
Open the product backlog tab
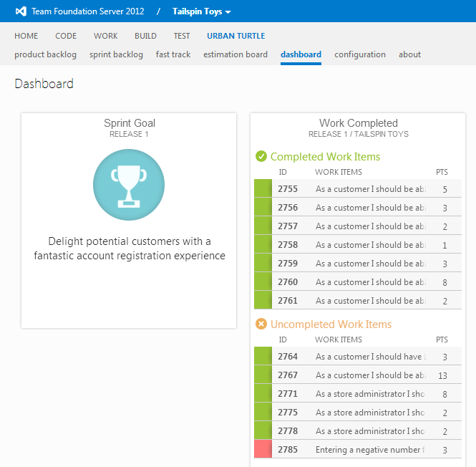(x=45, y=54)
